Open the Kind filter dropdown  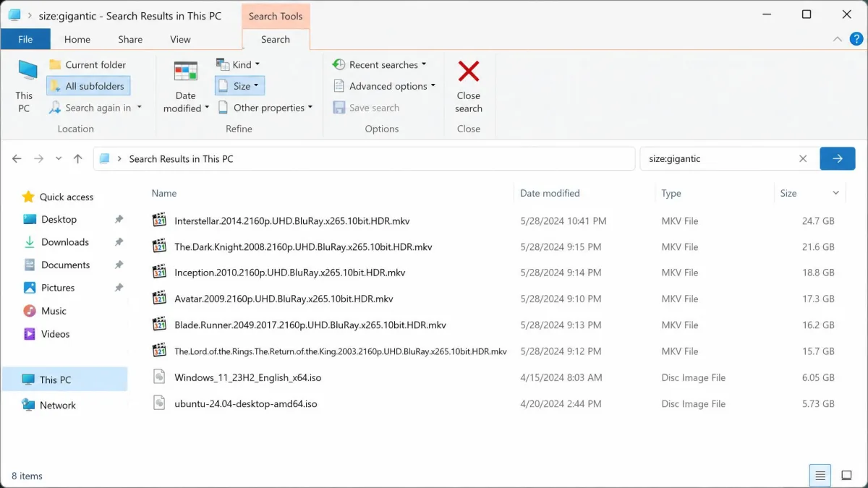click(239, 64)
